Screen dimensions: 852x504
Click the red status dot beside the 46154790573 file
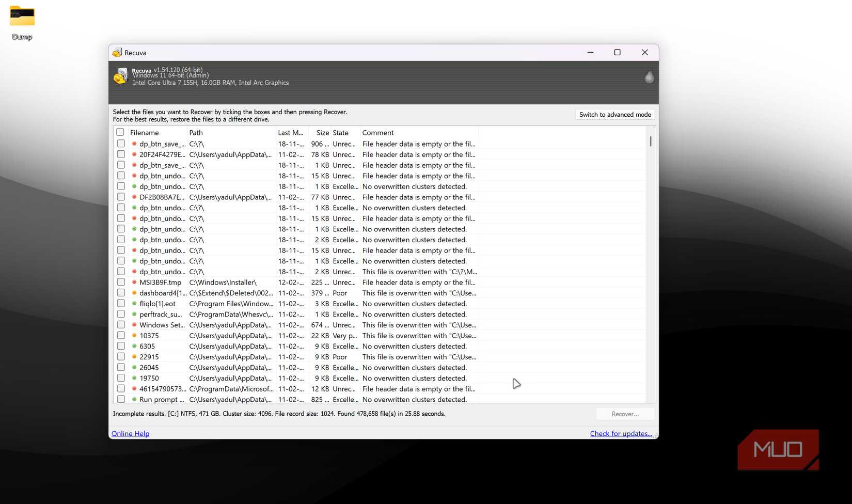pos(134,389)
